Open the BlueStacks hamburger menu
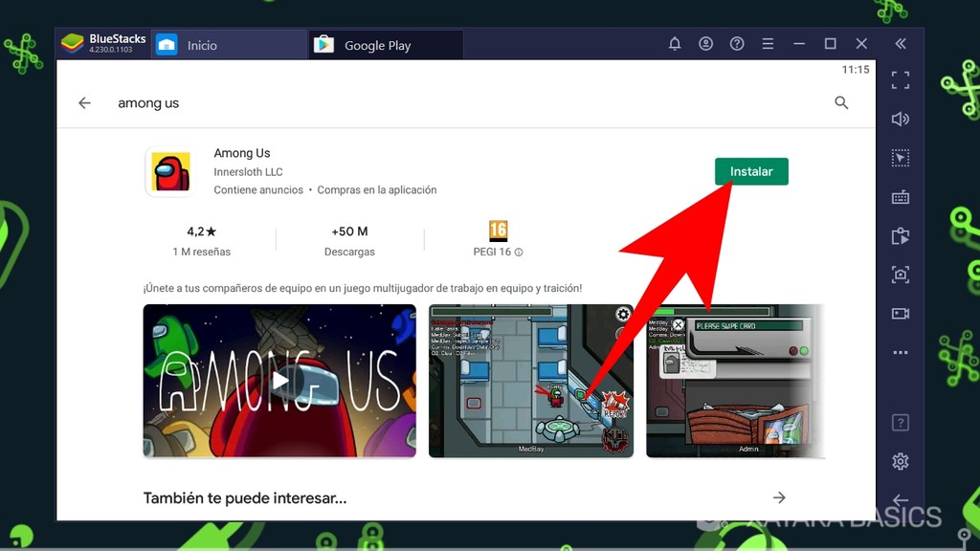 click(768, 43)
